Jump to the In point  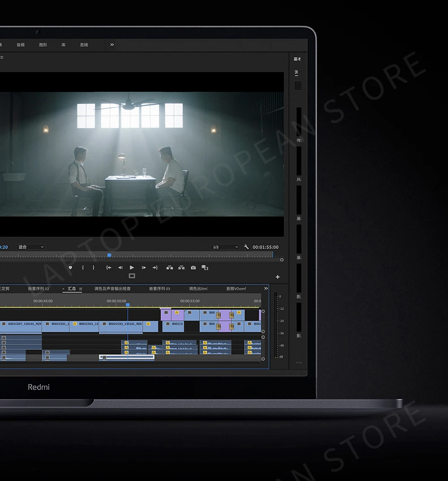point(108,268)
